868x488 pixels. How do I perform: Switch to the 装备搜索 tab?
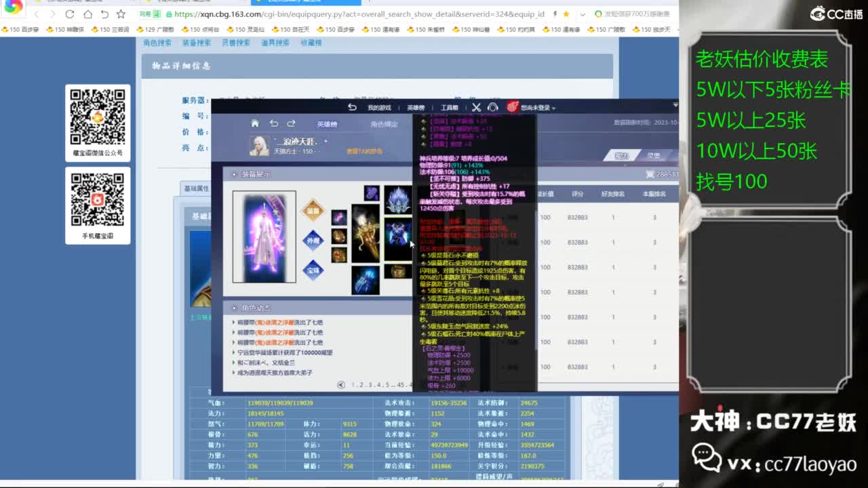(x=197, y=43)
